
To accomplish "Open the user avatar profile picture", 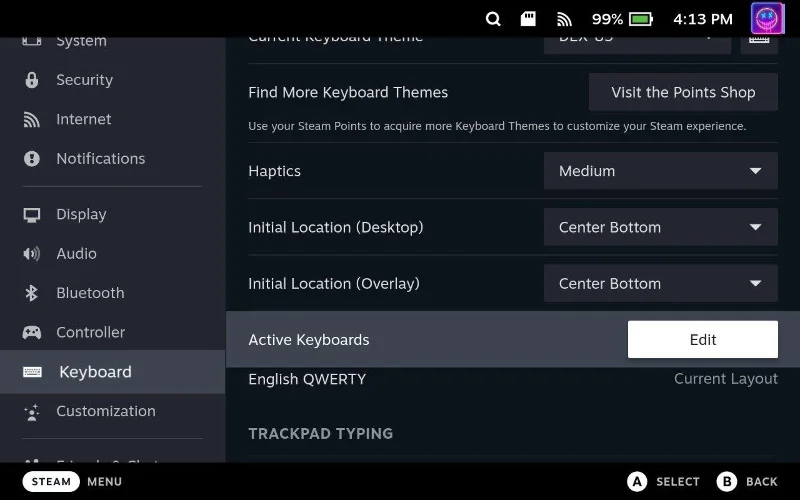I will 767,18.
